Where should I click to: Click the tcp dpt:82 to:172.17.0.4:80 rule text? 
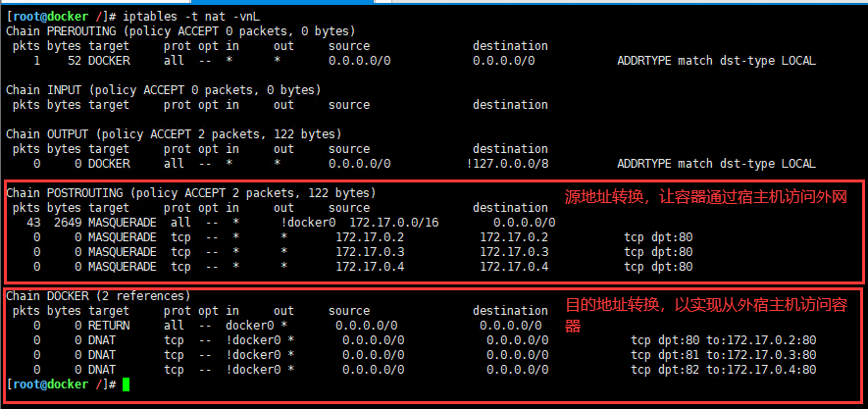click(723, 370)
